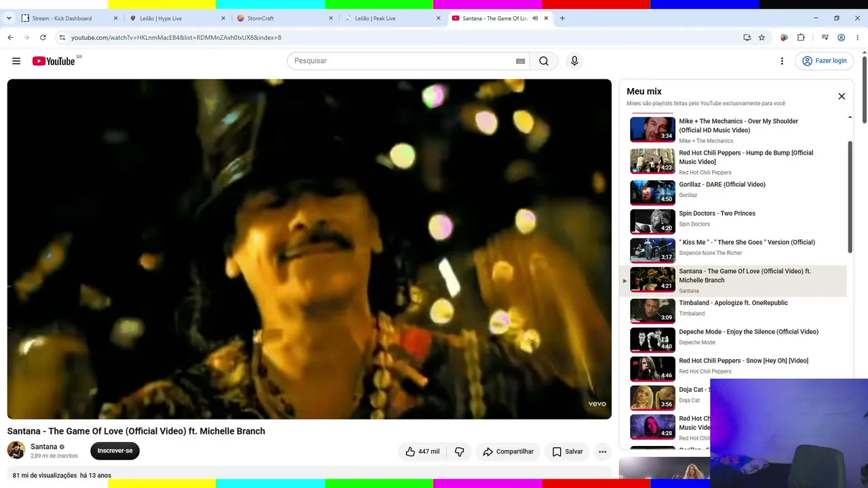Viewport: 868px width, 488px height.
Task: Open the Chrome three-dot menu
Action: click(858, 37)
